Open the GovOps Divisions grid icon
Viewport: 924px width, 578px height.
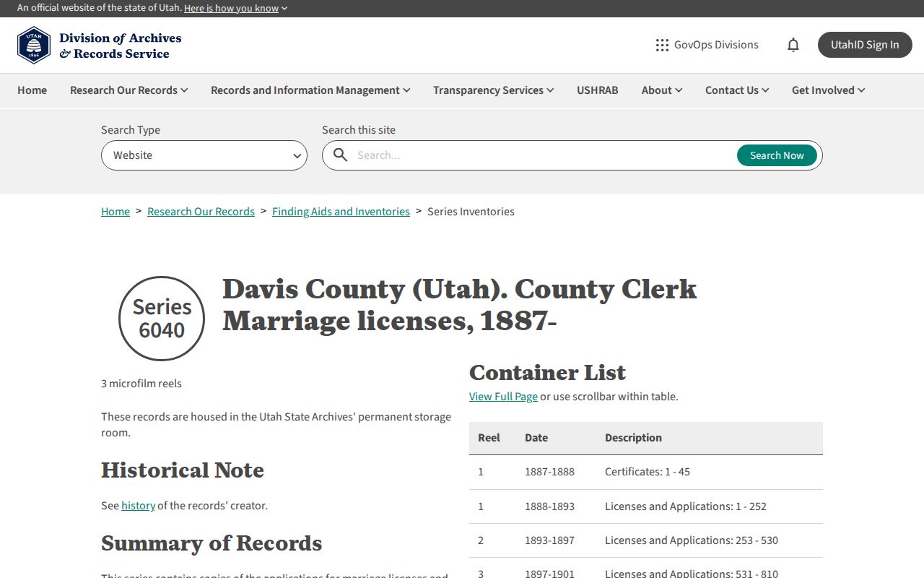[662, 45]
